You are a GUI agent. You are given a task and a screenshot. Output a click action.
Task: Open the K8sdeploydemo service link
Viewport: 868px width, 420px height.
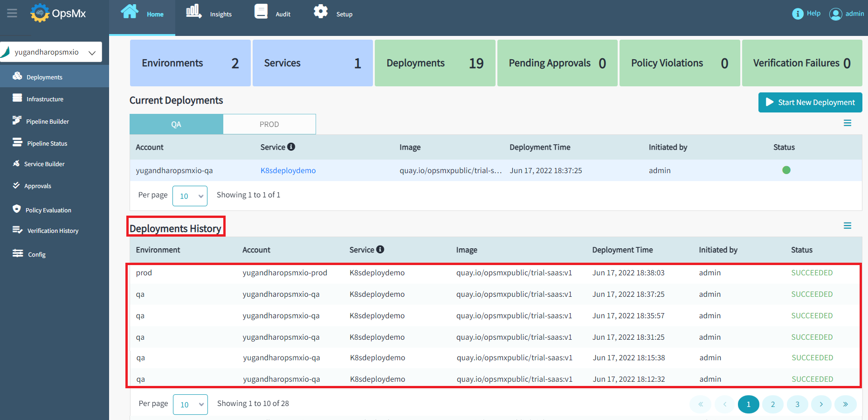point(288,170)
